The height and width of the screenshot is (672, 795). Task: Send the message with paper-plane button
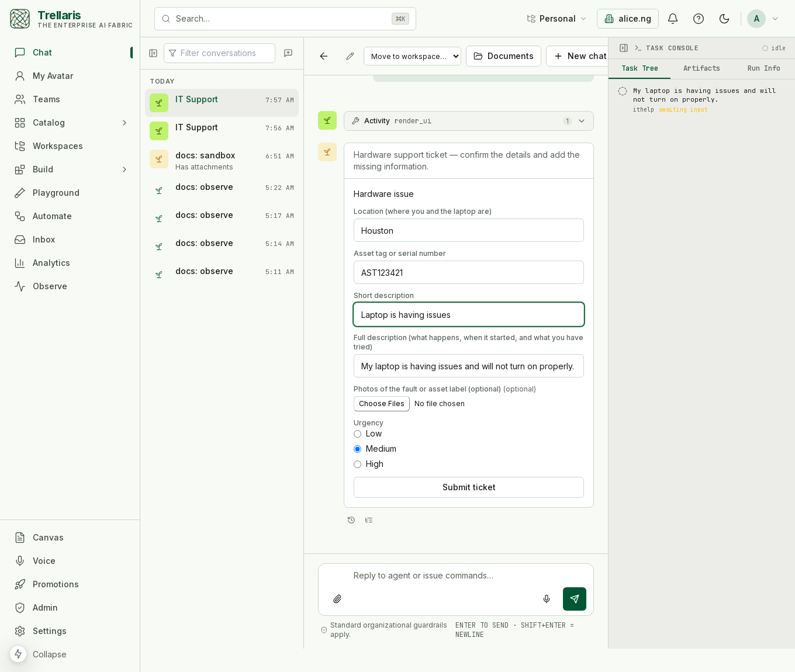coord(575,599)
